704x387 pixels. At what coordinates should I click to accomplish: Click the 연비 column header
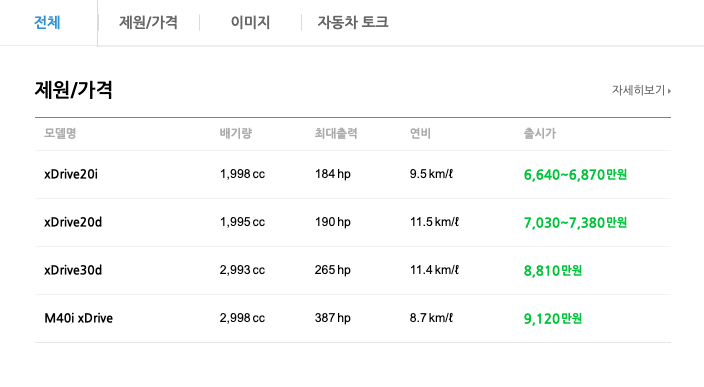(420, 133)
